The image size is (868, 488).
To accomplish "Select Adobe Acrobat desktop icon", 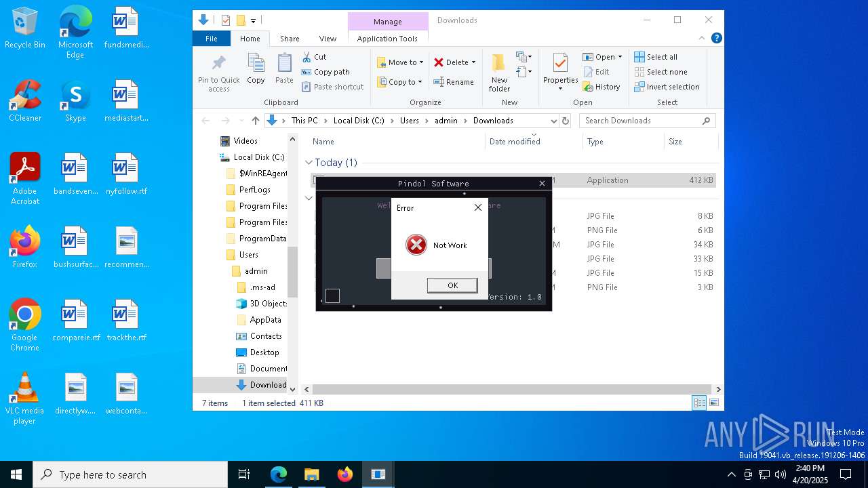I will pyautogui.click(x=25, y=179).
